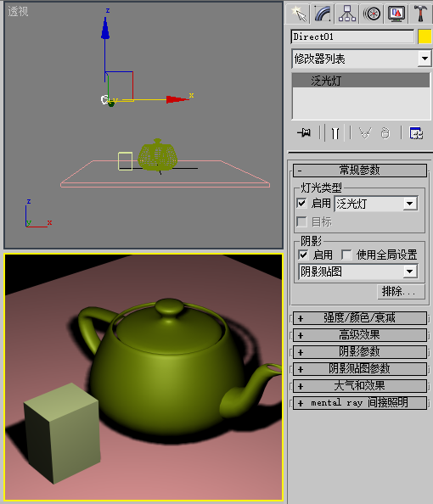Open the Create command panel tab

pyautogui.click(x=298, y=14)
